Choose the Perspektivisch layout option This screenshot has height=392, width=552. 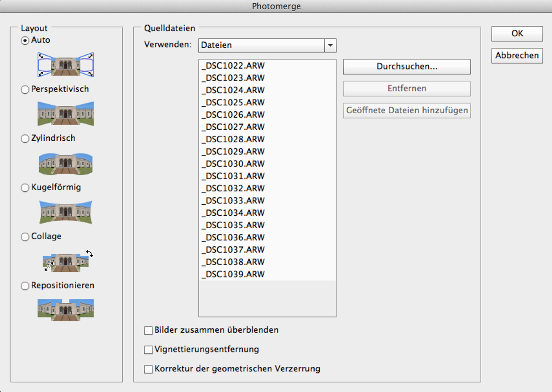pos(25,90)
